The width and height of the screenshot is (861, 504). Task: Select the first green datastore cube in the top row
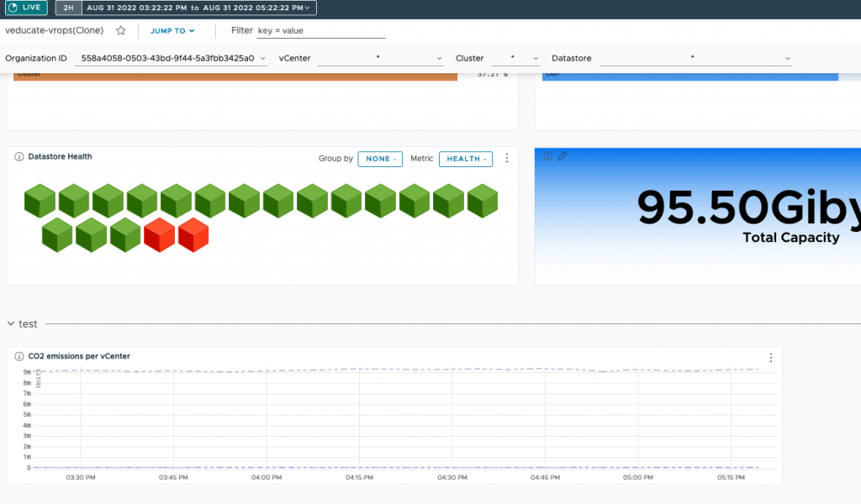tap(40, 201)
